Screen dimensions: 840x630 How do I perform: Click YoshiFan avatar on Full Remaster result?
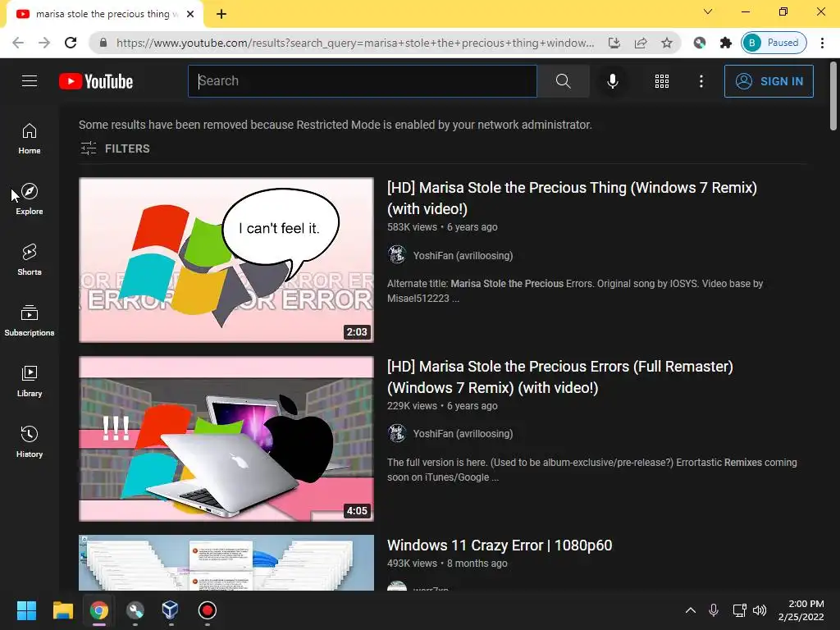(397, 433)
